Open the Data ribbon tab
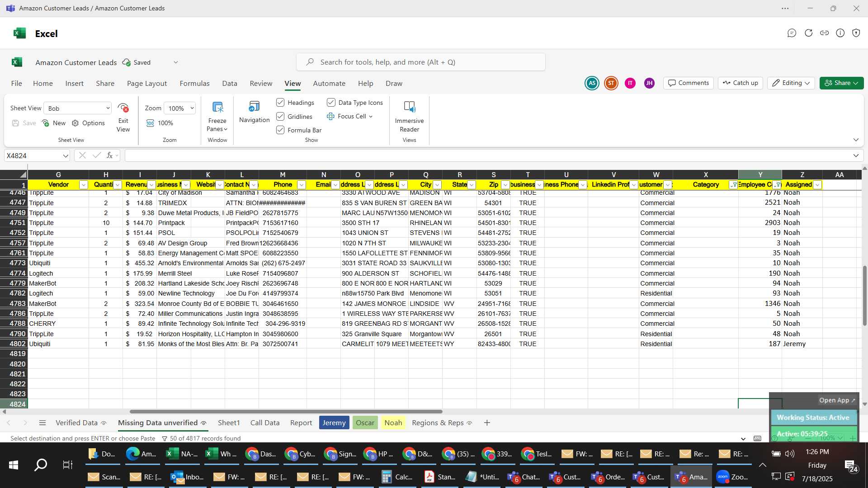Viewport: 868px width, 488px height. point(230,84)
